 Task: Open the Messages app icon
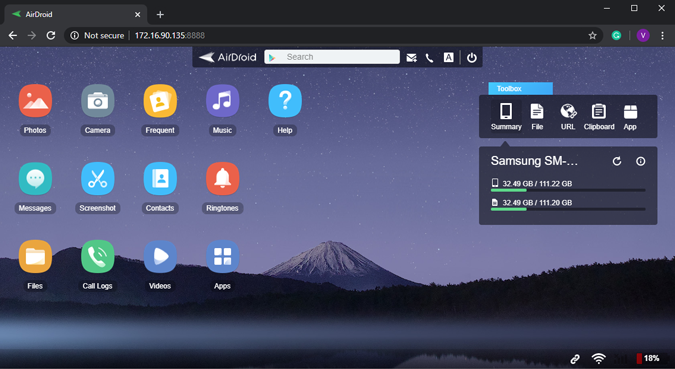35,179
